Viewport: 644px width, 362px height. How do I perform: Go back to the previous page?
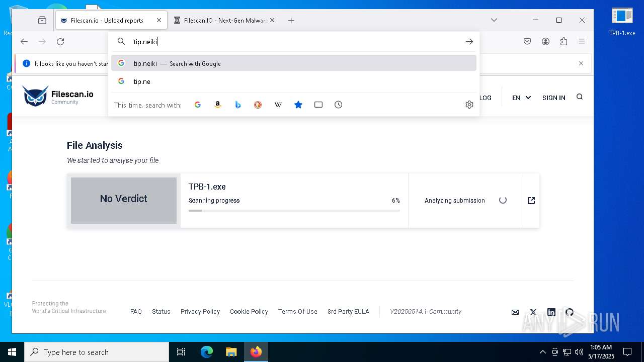(x=24, y=42)
